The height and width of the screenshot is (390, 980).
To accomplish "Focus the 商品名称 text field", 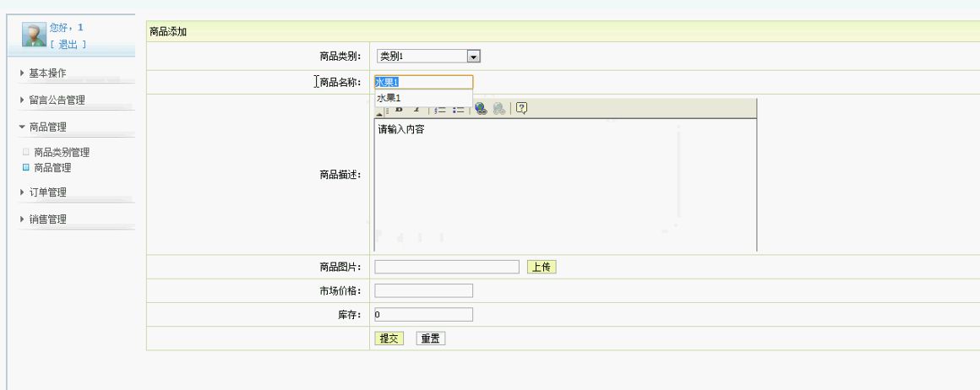I will tap(424, 82).
